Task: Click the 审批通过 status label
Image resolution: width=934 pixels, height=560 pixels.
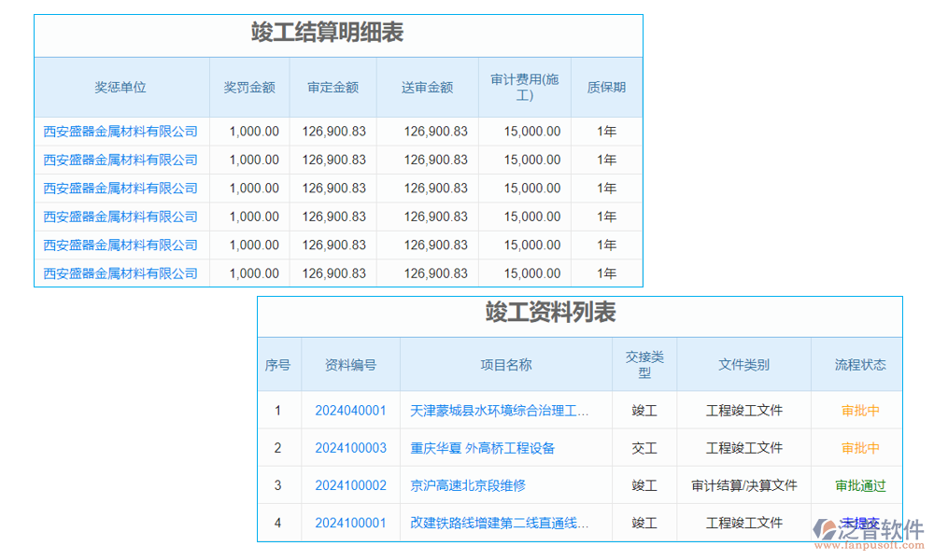Action: tap(857, 485)
